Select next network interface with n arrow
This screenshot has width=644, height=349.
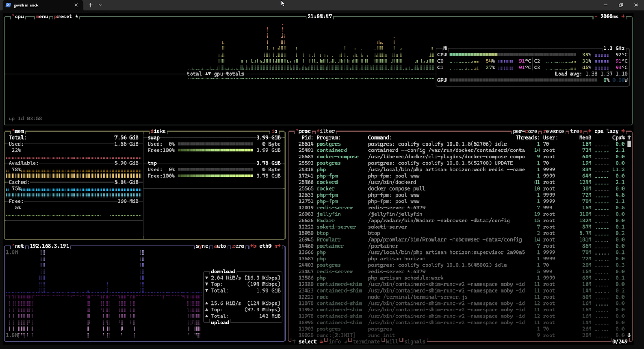pos(277,246)
